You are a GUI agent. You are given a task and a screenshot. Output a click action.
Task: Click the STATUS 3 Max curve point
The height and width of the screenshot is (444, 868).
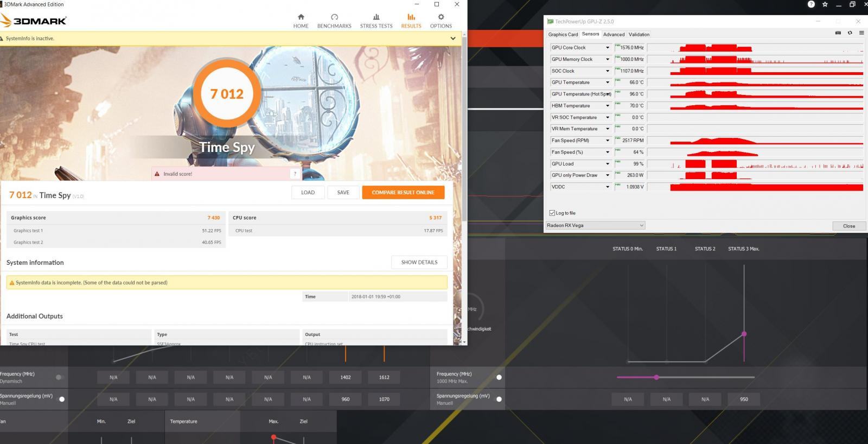(744, 334)
